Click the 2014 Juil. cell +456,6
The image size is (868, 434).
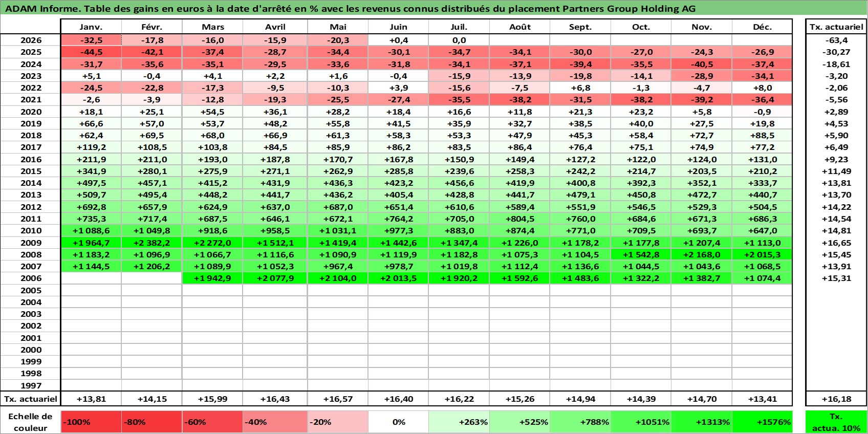tap(459, 183)
